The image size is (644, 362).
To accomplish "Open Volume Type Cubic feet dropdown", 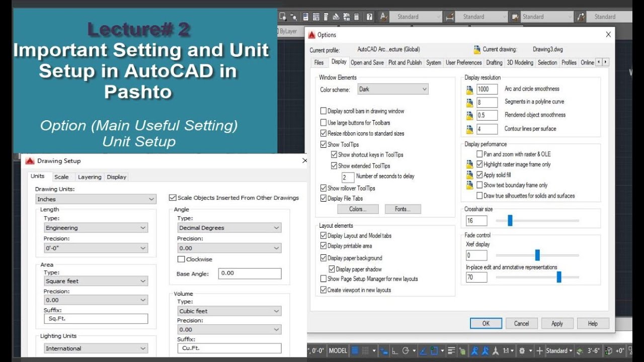I will [229, 311].
